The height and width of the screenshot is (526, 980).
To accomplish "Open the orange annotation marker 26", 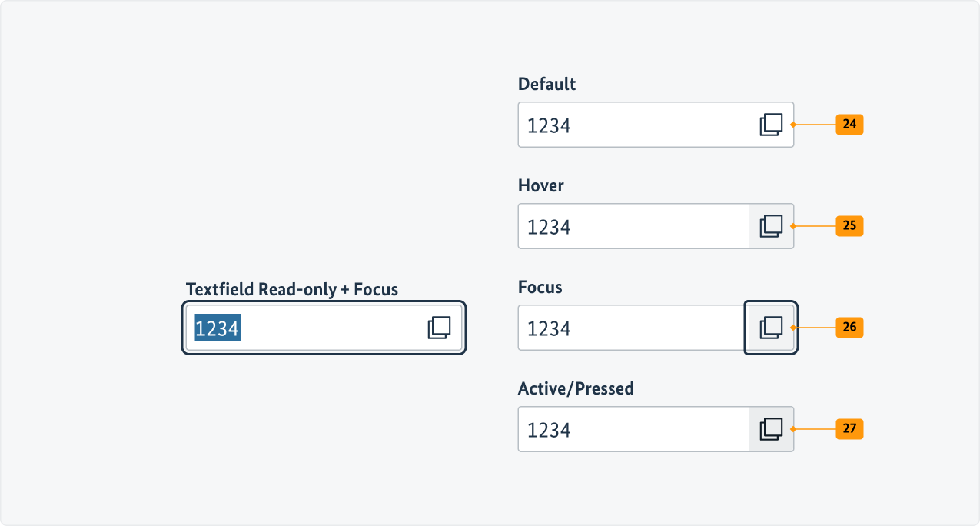I will (x=849, y=328).
